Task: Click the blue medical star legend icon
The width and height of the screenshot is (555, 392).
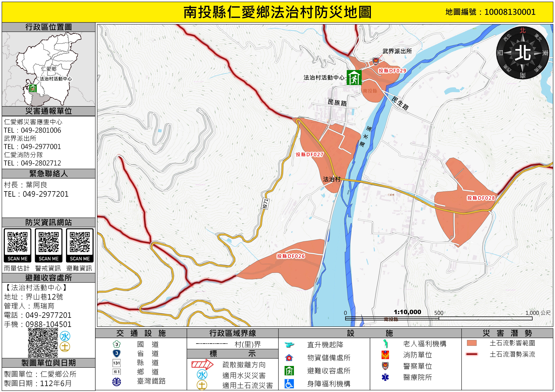Action: [x=385, y=377]
